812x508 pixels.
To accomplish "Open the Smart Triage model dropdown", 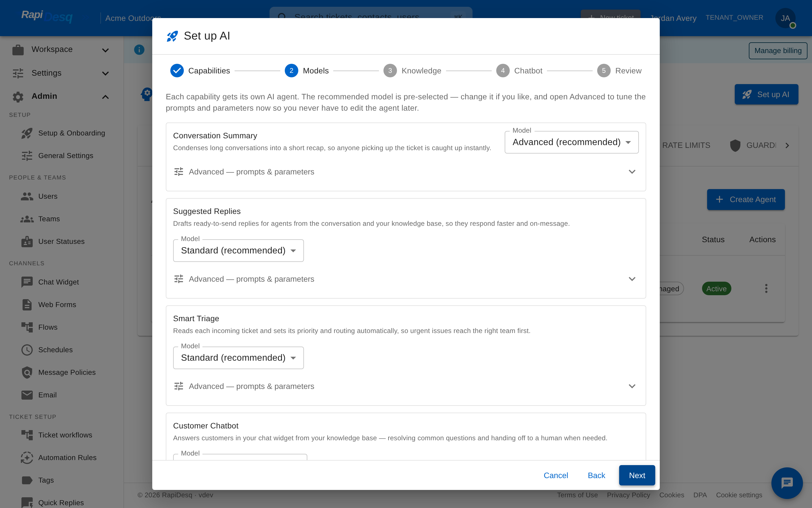I will pyautogui.click(x=238, y=358).
